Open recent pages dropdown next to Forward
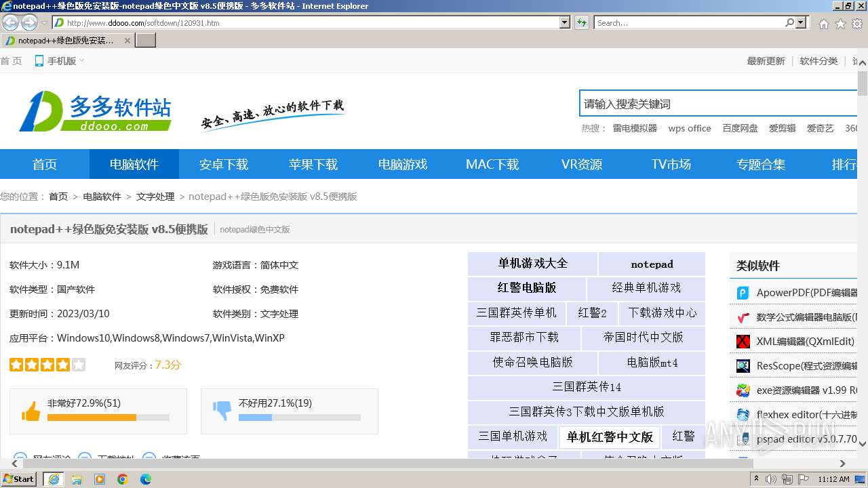Viewport: 868px width, 488px height. [x=45, y=23]
